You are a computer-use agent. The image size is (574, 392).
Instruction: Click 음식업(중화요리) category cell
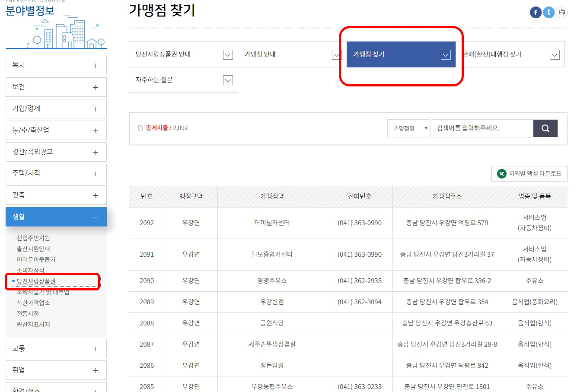[x=535, y=302]
